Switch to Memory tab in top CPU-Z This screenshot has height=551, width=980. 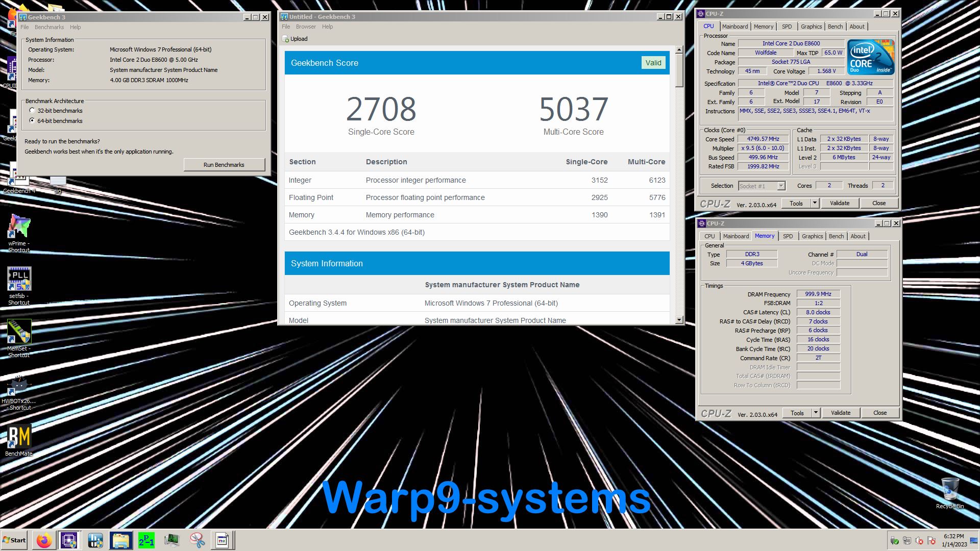764,27
